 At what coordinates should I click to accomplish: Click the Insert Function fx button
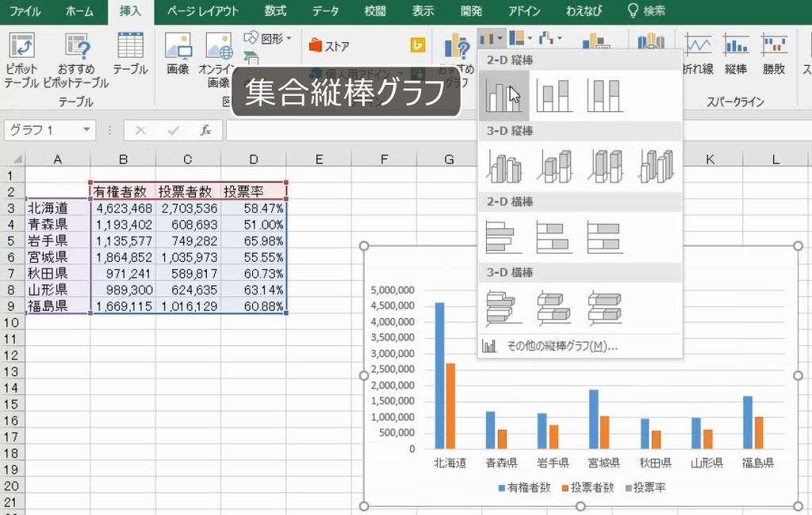coord(205,130)
